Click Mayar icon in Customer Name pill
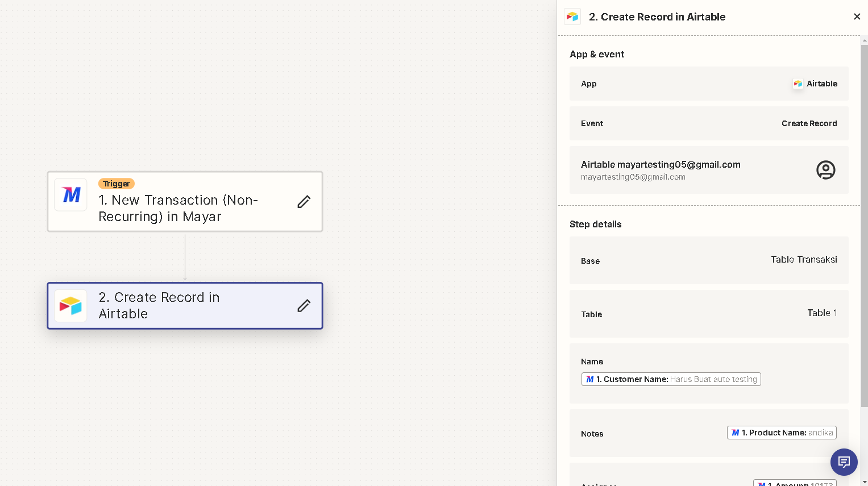Screen dimensions: 868x486 pos(589,379)
